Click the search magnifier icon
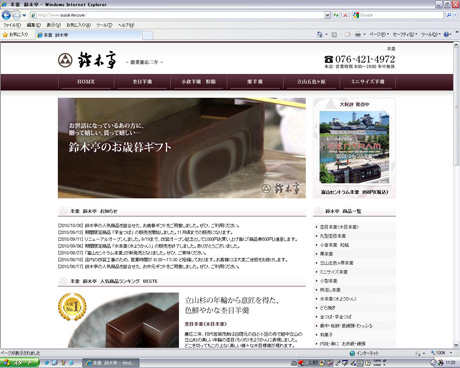Viewport: 460px width, 368px height. click(x=449, y=15)
